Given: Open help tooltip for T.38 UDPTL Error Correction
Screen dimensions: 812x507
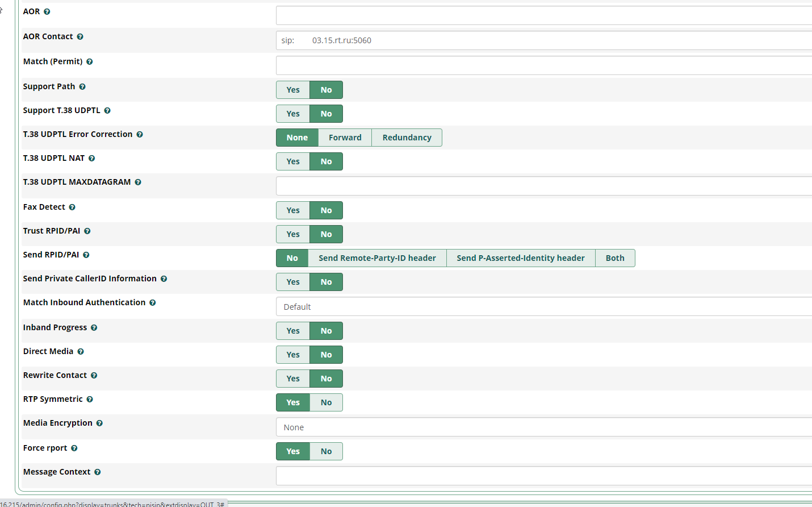Looking at the screenshot, I should coord(140,135).
